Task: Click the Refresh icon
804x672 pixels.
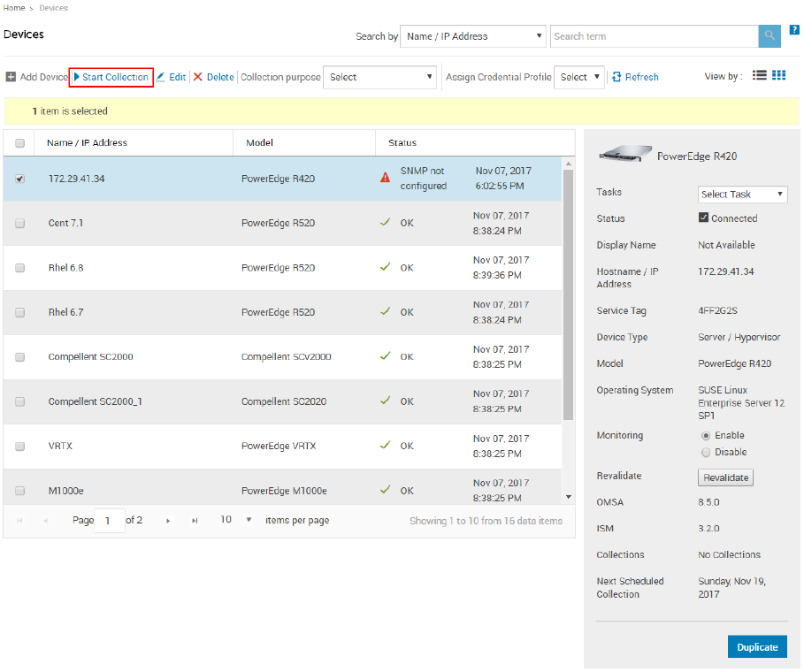Action: [616, 77]
